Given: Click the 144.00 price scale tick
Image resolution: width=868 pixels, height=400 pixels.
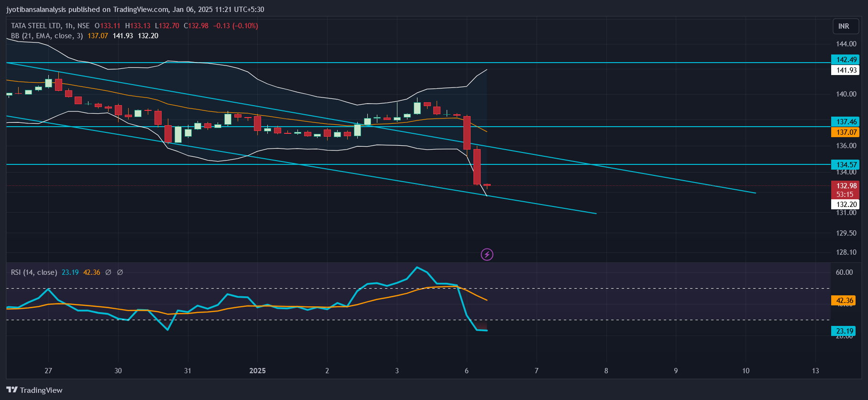Looking at the screenshot, I should (x=846, y=44).
